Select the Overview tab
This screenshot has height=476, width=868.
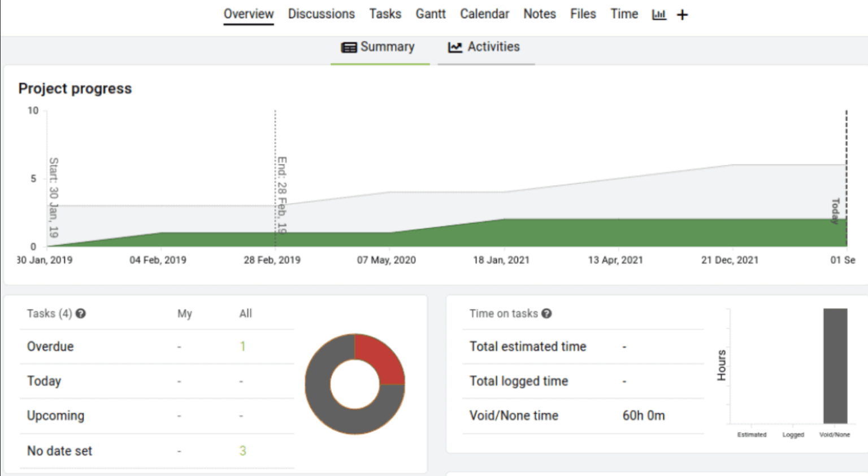click(x=249, y=14)
